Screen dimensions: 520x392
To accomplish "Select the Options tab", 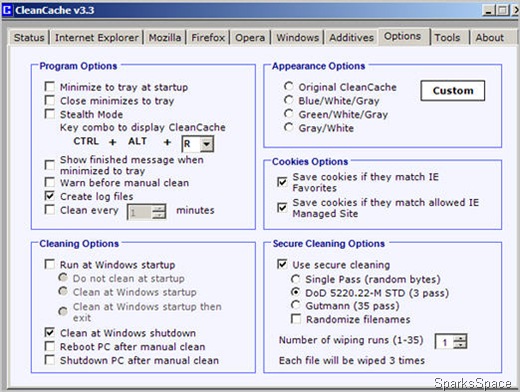I will (x=402, y=36).
